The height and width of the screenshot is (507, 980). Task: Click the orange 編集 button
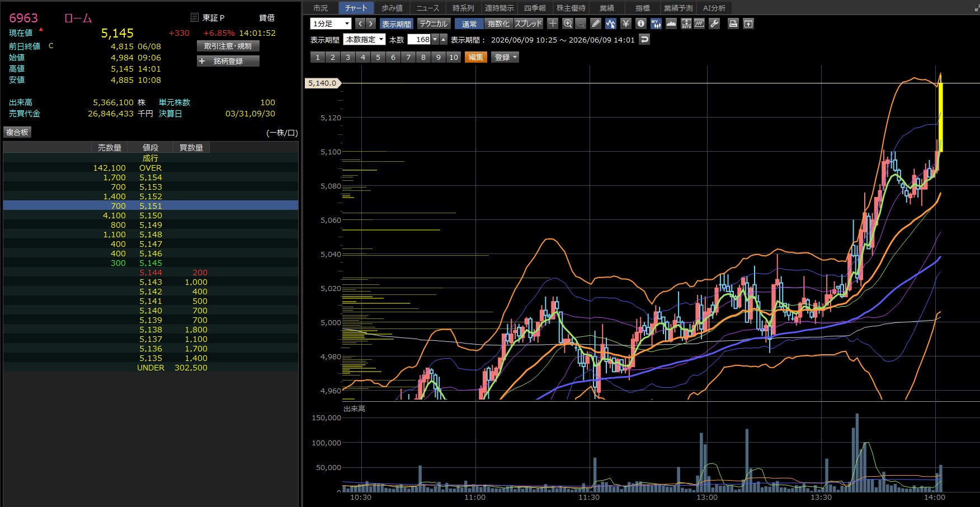pyautogui.click(x=476, y=57)
